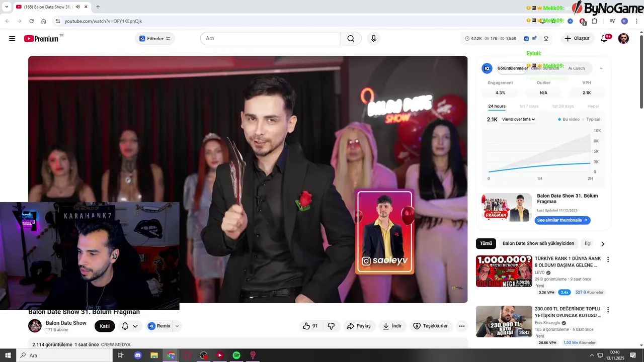Expand the Remix dropdown arrow
This screenshot has width=644, height=362.
point(177,326)
